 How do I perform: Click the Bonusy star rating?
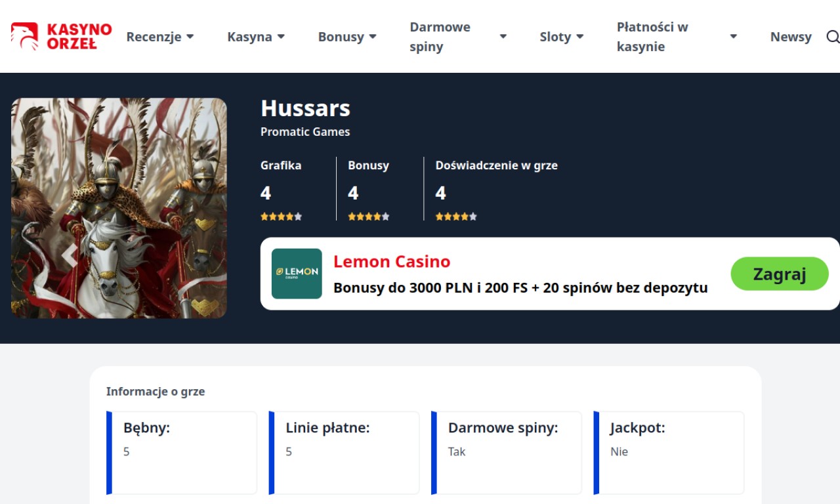pyautogui.click(x=369, y=217)
